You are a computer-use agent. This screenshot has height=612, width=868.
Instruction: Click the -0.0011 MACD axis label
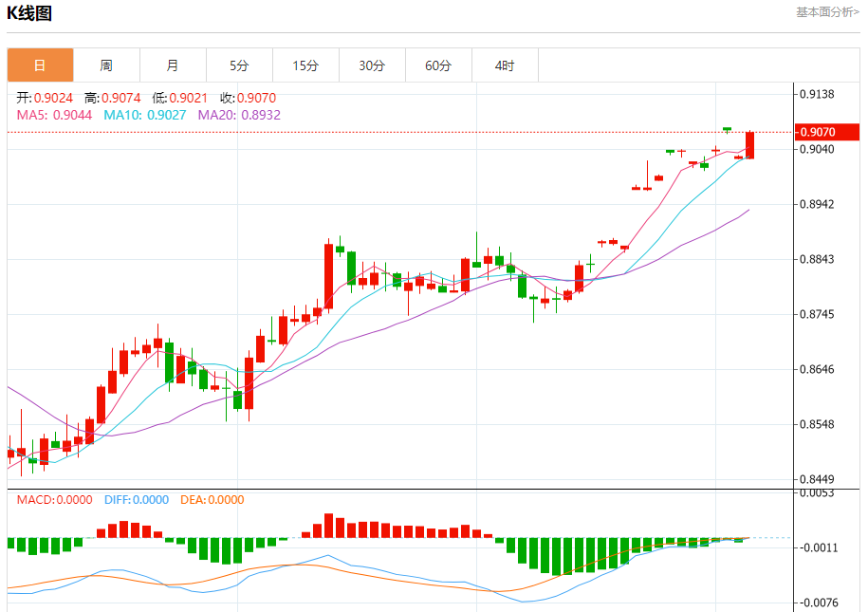point(818,547)
